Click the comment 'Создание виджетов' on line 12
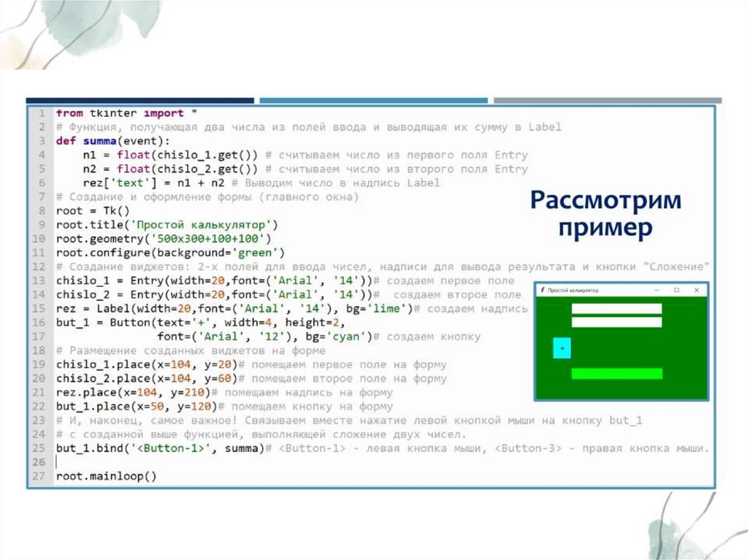Viewport: 748px width, 560px height. [x=383, y=266]
